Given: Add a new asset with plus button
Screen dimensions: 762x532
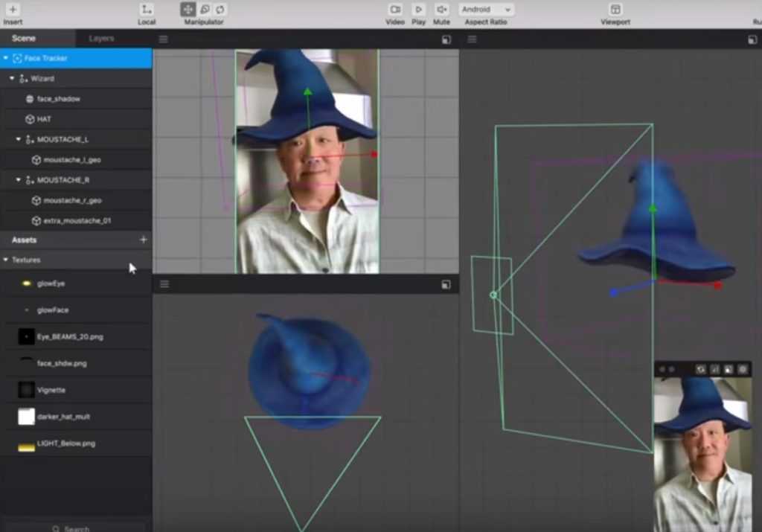Looking at the screenshot, I should pyautogui.click(x=143, y=240).
